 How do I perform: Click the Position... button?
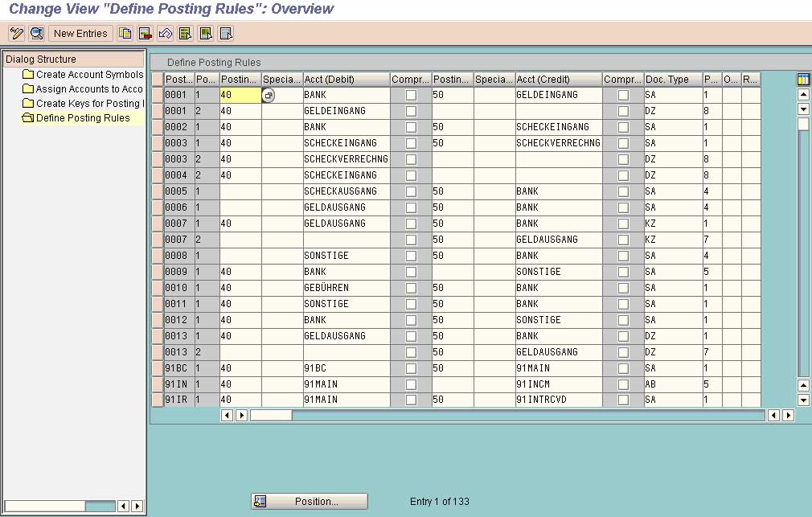[x=310, y=502]
